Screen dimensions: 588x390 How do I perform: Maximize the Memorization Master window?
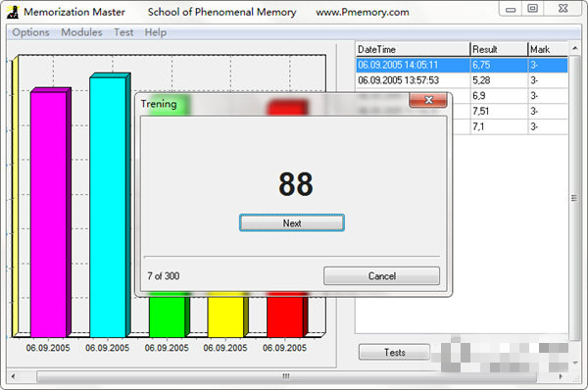pyautogui.click(x=532, y=9)
